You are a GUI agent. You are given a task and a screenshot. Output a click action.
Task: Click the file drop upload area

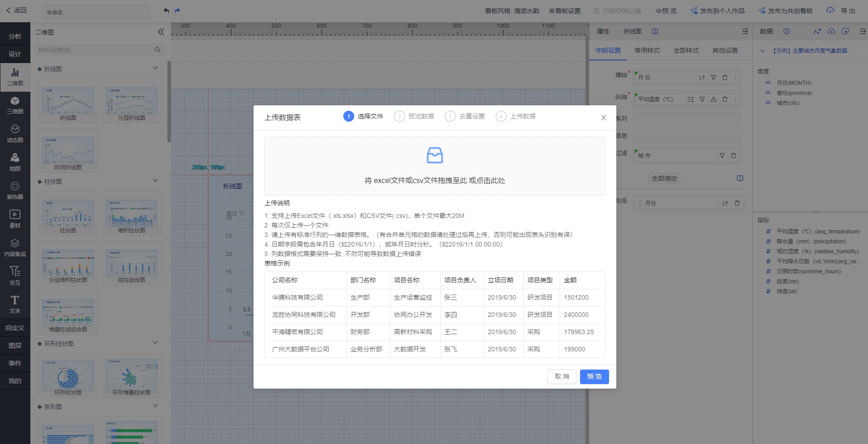point(434,166)
